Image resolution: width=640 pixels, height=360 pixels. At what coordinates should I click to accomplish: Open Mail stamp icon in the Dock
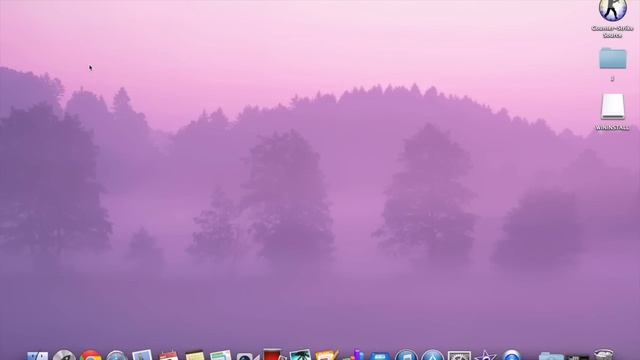142,355
